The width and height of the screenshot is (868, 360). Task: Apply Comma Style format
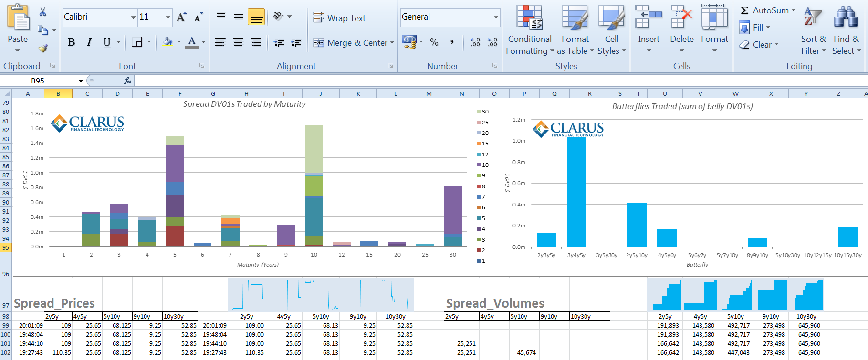[x=452, y=42]
